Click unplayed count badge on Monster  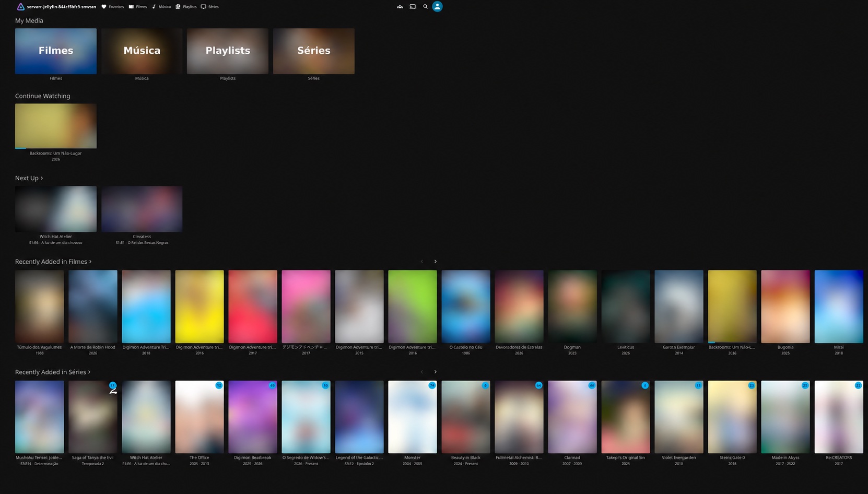point(432,385)
